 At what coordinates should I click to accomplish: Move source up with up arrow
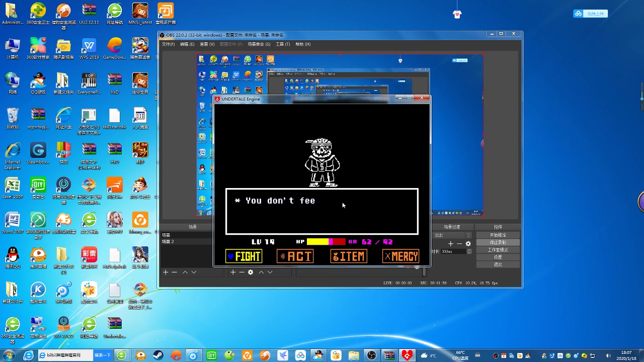click(261, 272)
